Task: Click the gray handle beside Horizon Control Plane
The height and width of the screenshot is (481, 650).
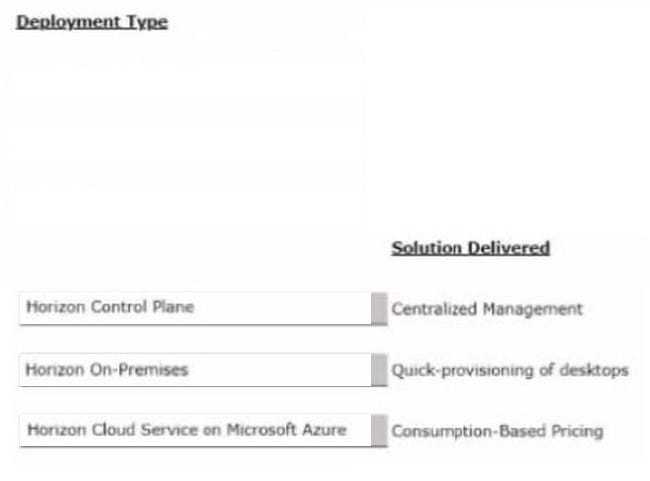Action: 379,309
